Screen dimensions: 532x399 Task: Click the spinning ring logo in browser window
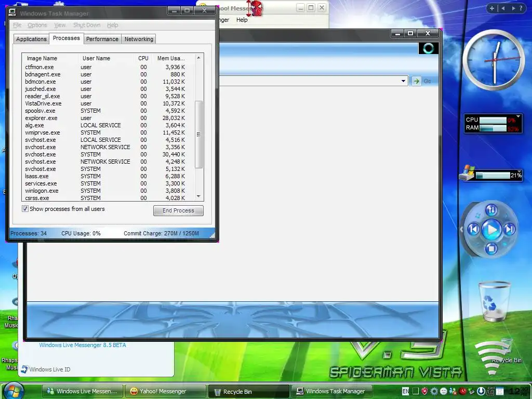pos(428,48)
